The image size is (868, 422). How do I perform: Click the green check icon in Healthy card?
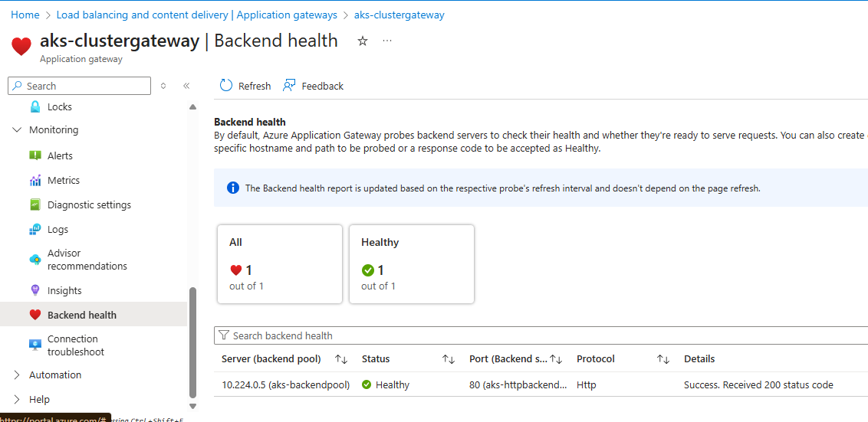click(367, 270)
